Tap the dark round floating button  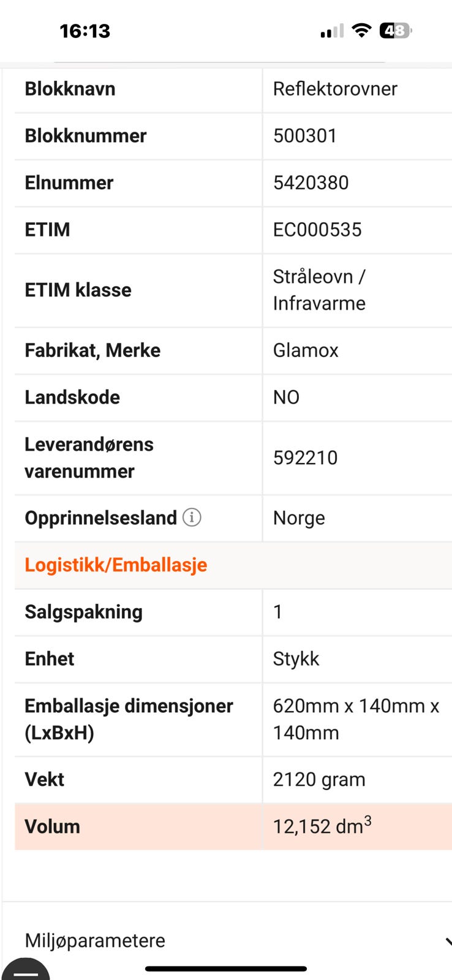tap(26, 970)
